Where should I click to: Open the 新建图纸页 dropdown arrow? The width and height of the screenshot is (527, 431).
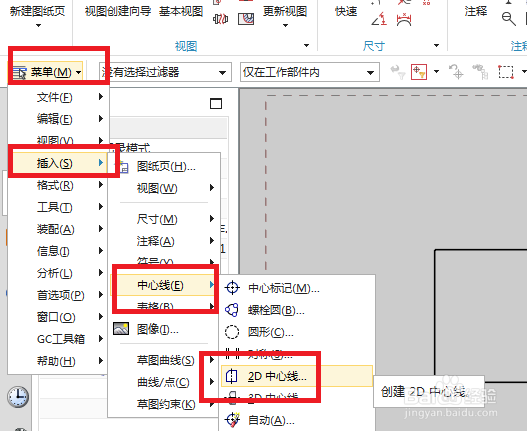tap(38, 26)
